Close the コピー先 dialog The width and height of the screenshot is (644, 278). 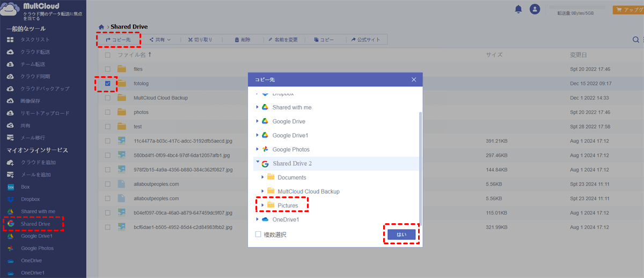click(x=414, y=79)
